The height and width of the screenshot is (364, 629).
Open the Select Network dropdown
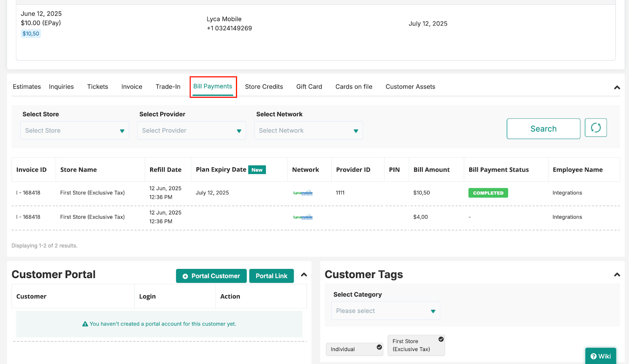pyautogui.click(x=308, y=130)
